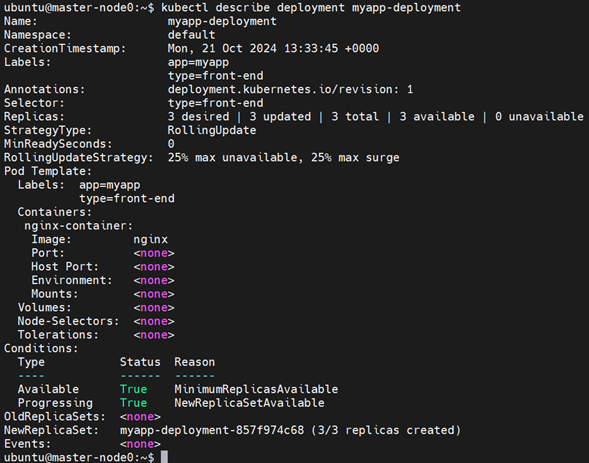The width and height of the screenshot is (589, 463).
Task: Click '(3/3 replicas created)' text
Action: point(386,430)
